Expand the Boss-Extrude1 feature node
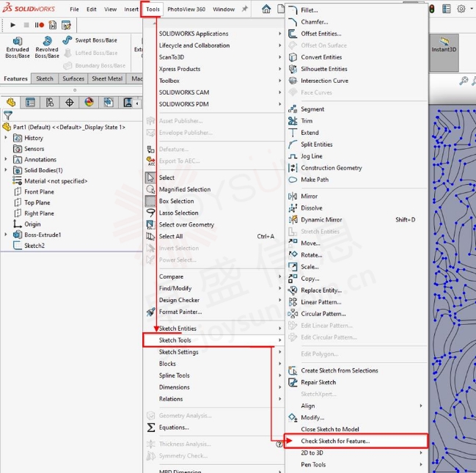 pos(6,235)
